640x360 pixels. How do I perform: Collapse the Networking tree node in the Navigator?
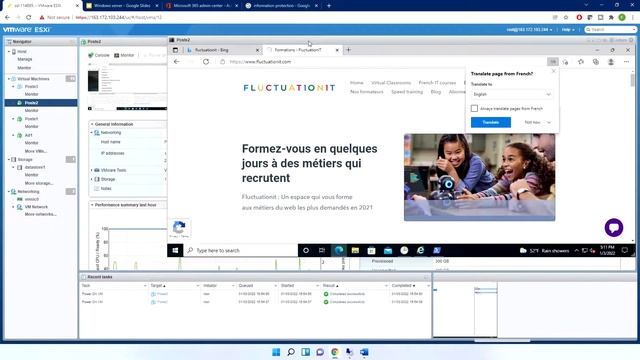9,191
